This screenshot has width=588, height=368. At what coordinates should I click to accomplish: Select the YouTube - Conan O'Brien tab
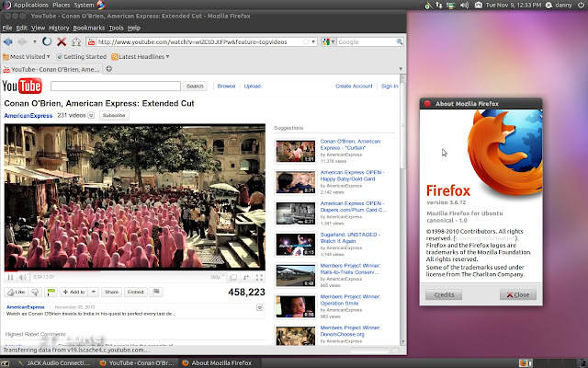pyautogui.click(x=51, y=69)
